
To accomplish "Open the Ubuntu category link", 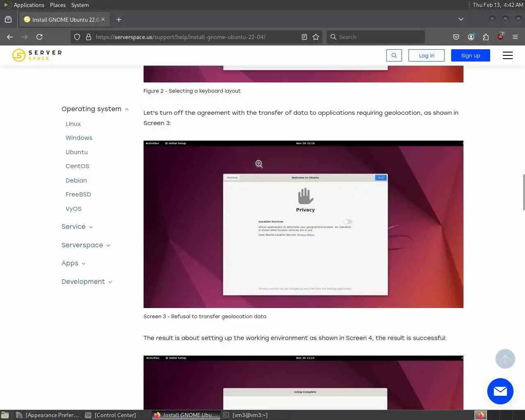I will [77, 152].
